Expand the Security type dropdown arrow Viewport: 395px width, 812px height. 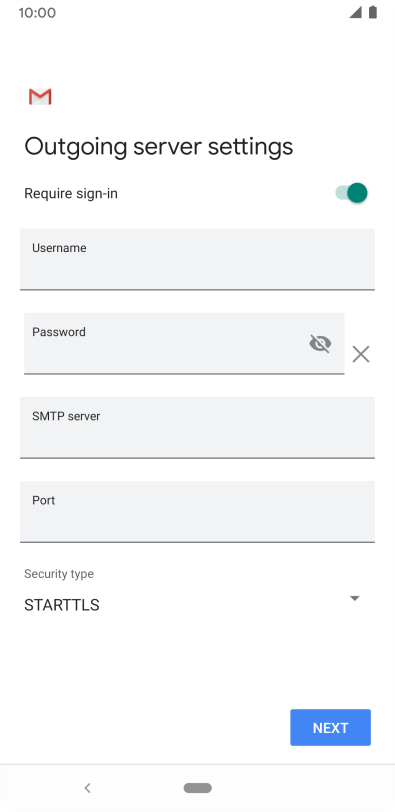pos(355,598)
